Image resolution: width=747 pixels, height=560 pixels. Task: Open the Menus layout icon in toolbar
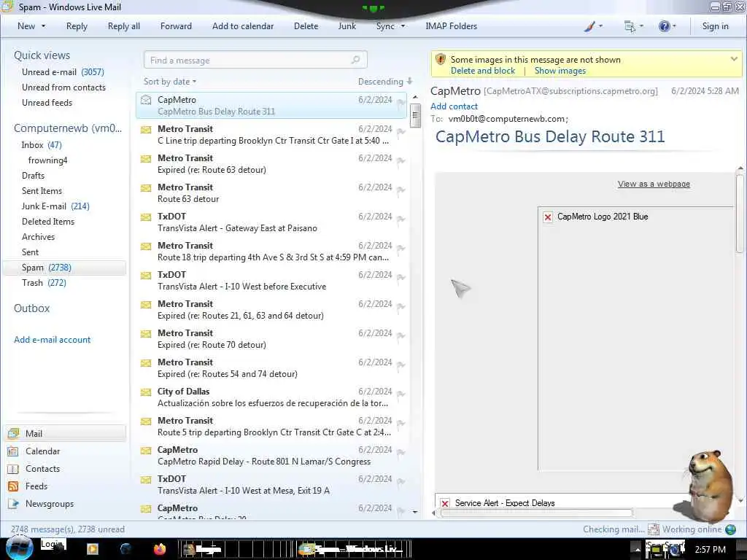click(x=630, y=27)
